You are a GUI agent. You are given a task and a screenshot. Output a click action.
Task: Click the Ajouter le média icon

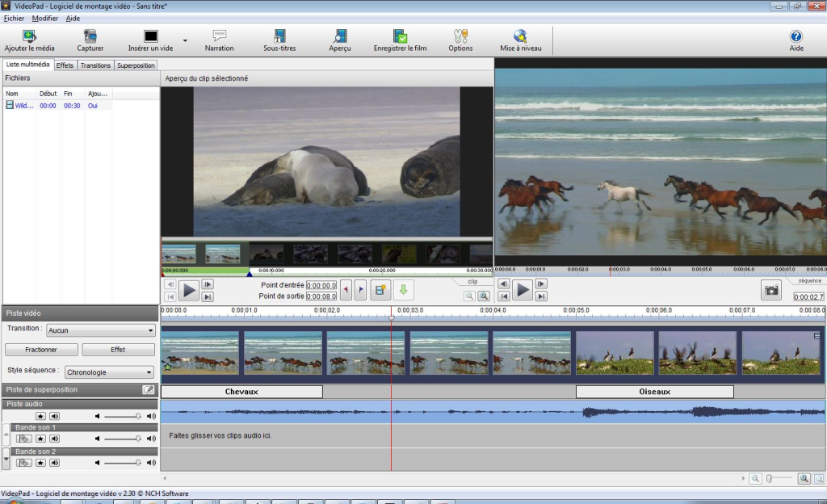(29, 36)
